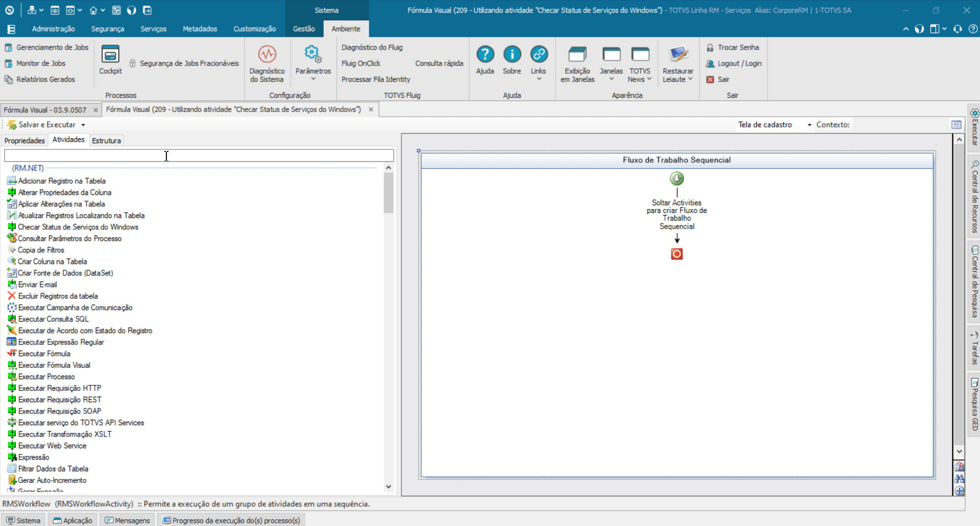Viewport: 980px width, 526px height.
Task: Close the Fórmula Visual - 03.9.0507 tab
Action: click(x=96, y=110)
